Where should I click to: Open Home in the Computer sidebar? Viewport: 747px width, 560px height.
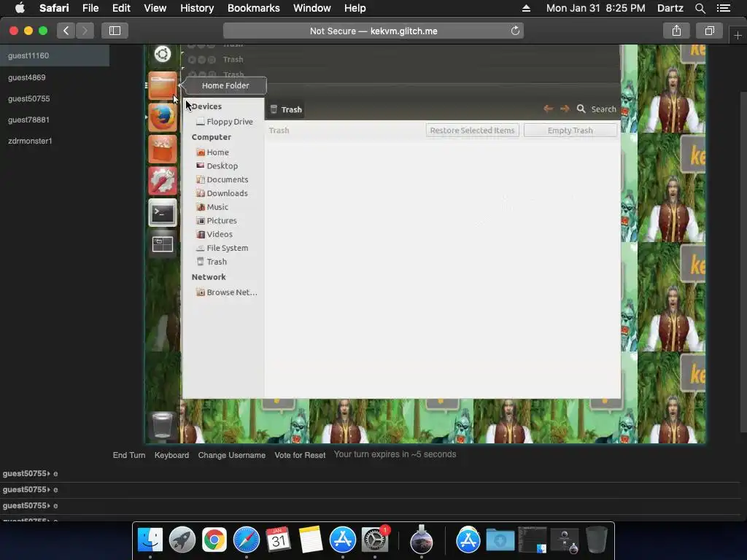(212, 152)
